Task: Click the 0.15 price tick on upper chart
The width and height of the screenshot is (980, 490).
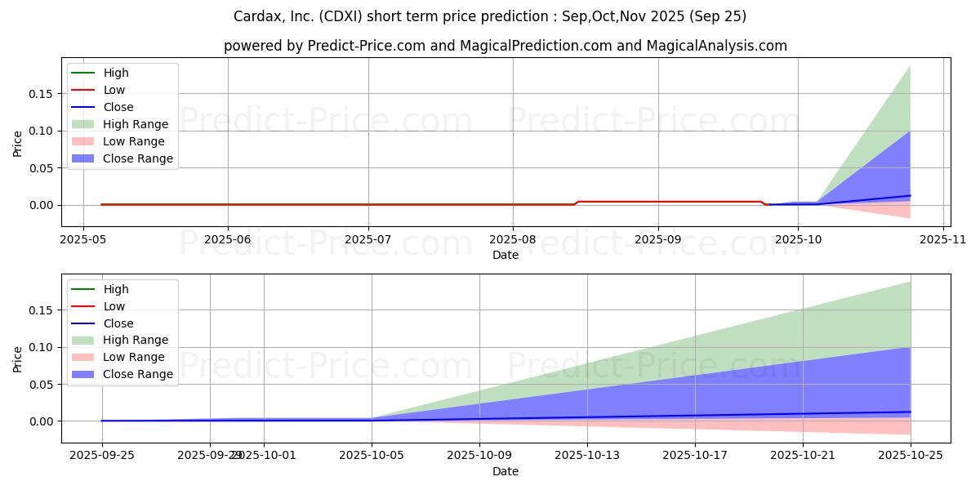Action: (x=42, y=94)
